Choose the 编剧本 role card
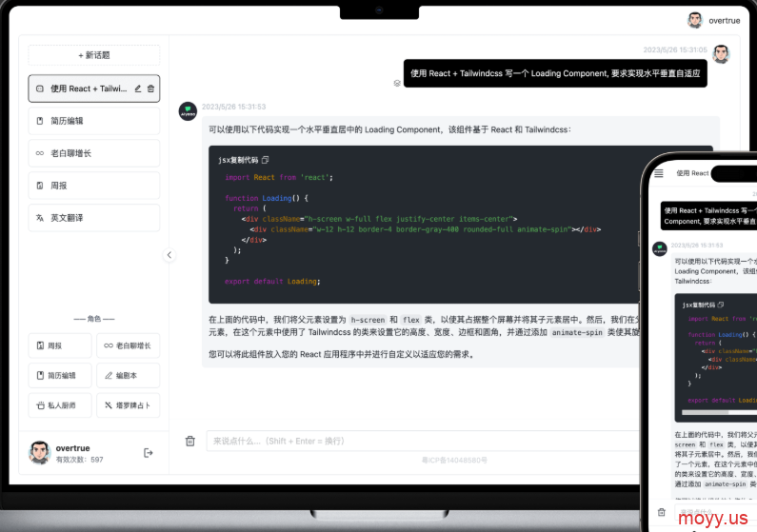 (128, 376)
